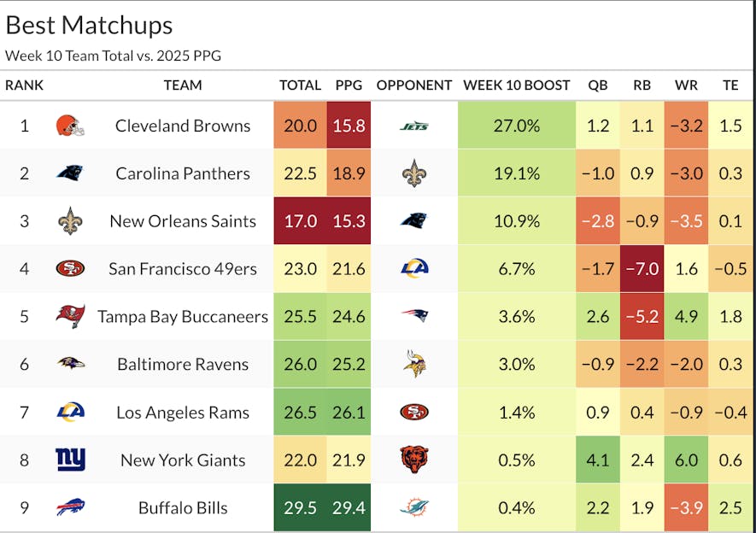The height and width of the screenshot is (533, 756).
Task: Click the Carolina Panthers team logo
Action: pyautogui.click(x=70, y=173)
